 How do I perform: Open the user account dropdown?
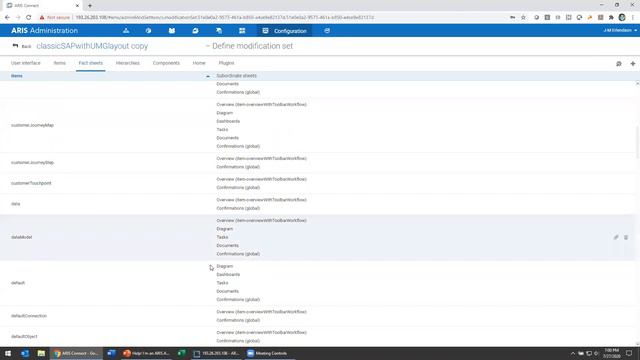pyautogui.click(x=620, y=31)
